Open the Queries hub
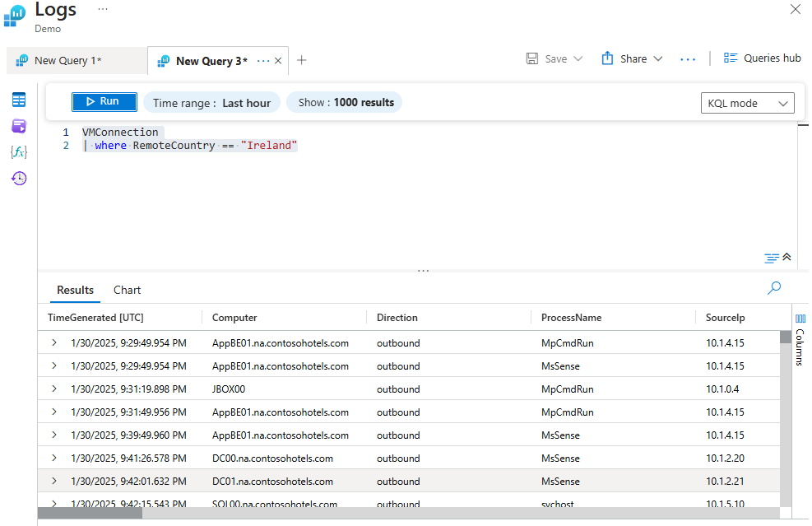This screenshot has width=812, height=526. coord(763,58)
